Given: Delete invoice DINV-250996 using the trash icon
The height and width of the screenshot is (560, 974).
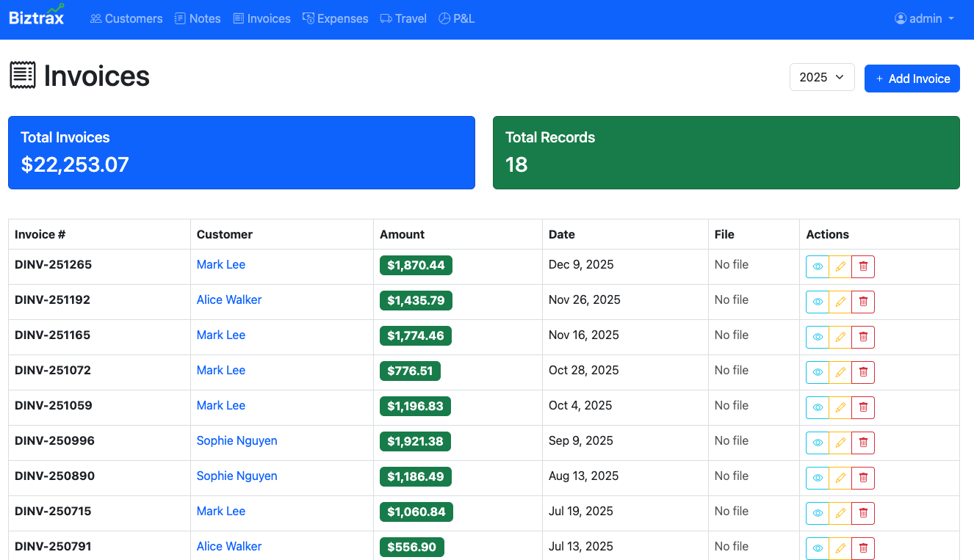Looking at the screenshot, I should pyautogui.click(x=863, y=443).
